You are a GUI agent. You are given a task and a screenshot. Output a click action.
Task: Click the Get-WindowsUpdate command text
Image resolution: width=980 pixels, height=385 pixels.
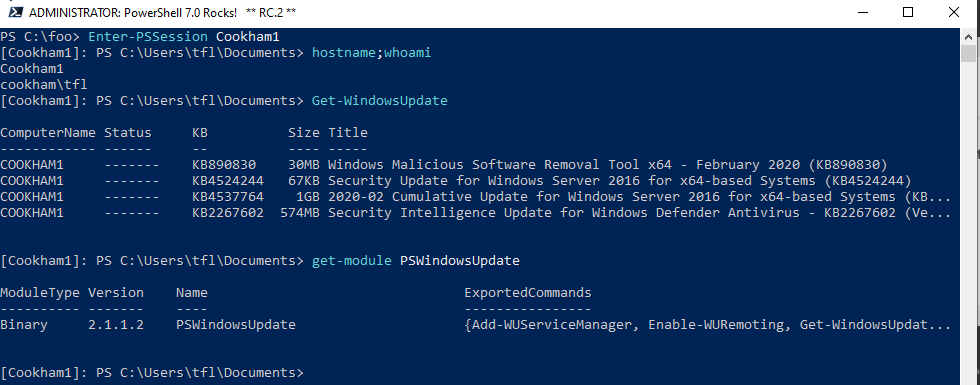point(379,100)
